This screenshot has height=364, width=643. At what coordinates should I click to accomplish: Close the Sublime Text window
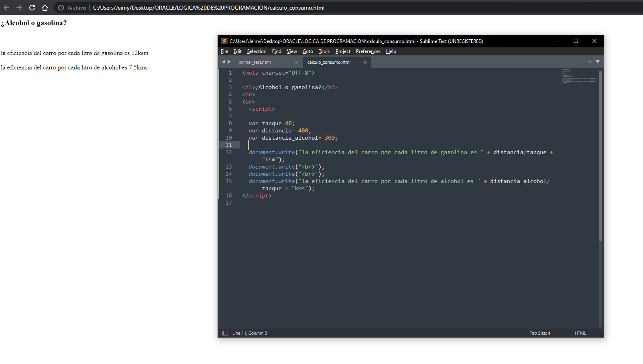click(594, 41)
